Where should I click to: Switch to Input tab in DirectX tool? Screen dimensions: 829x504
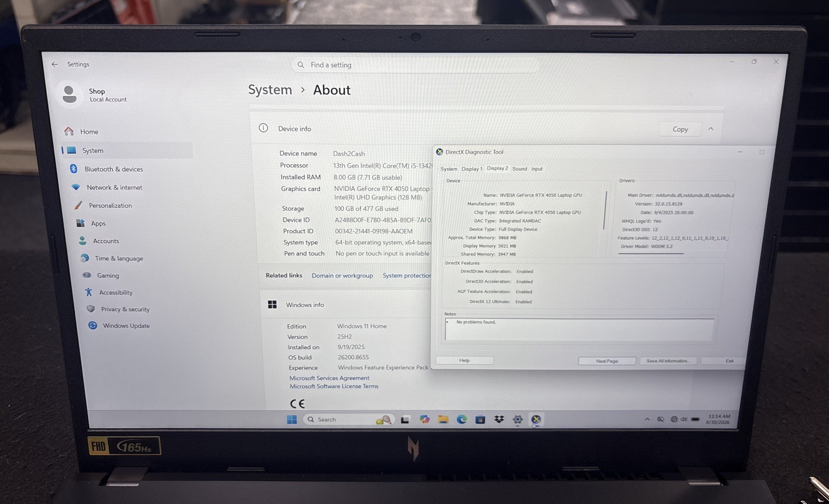point(537,169)
